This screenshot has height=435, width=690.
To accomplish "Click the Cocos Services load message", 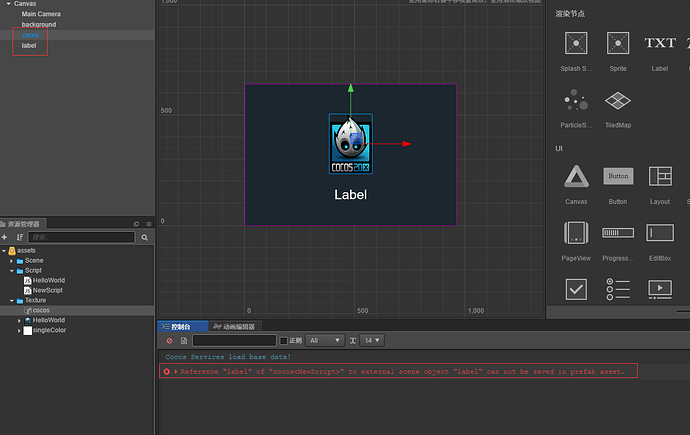I will (x=228, y=357).
